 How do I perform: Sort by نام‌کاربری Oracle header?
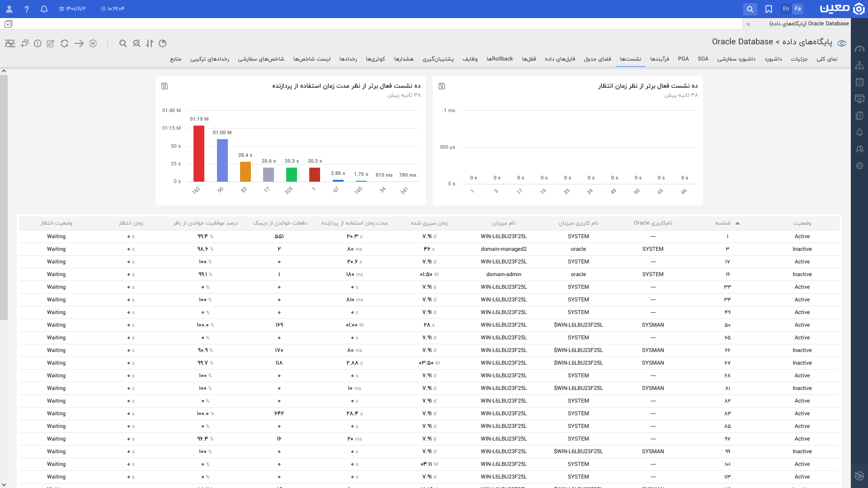[x=653, y=223]
